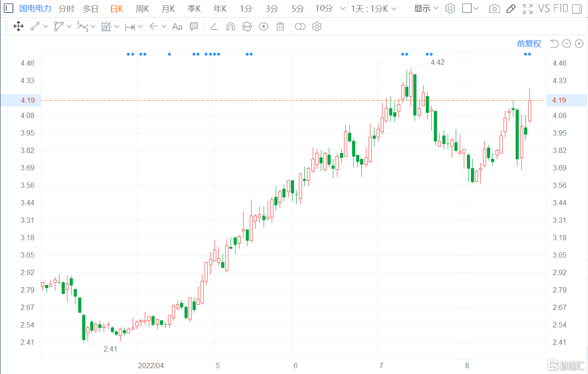588x374 pixels.
Task: Choose the chart layout square icon
Action: tap(467, 8)
